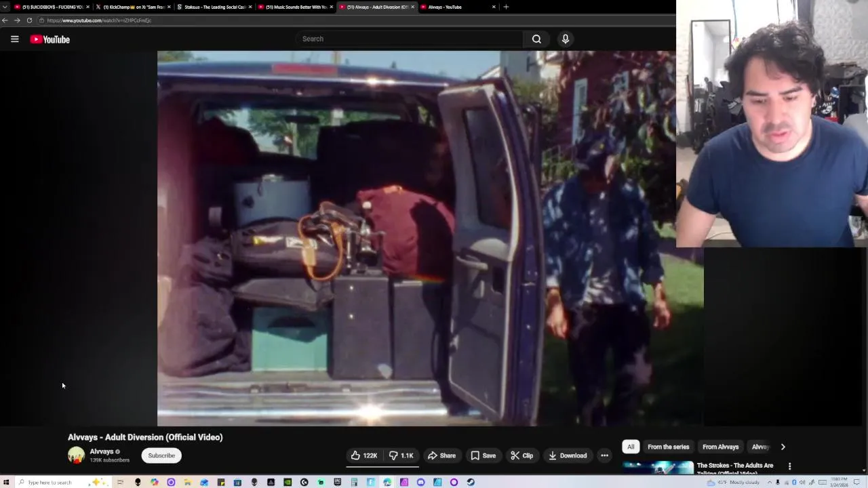The height and width of the screenshot is (488, 868).
Task: Open the Windows Start menu
Action: coord(6,482)
